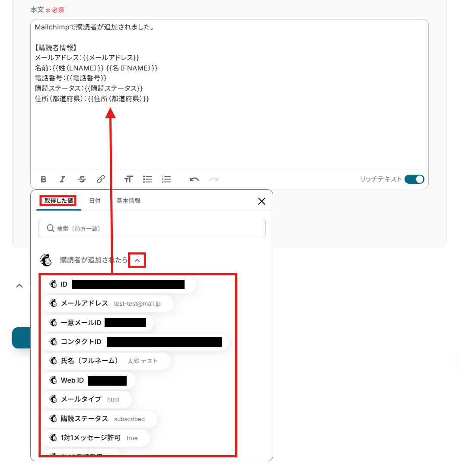Toggle strikethrough text formatting

82,179
